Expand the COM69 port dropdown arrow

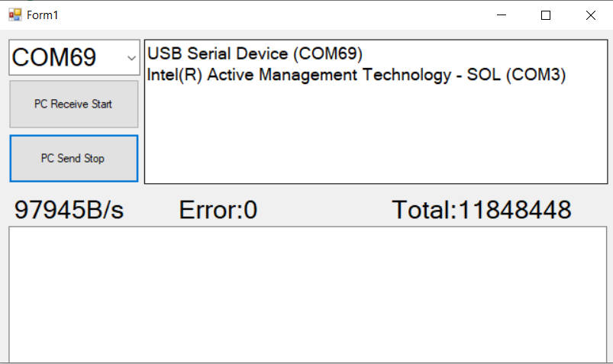point(131,58)
